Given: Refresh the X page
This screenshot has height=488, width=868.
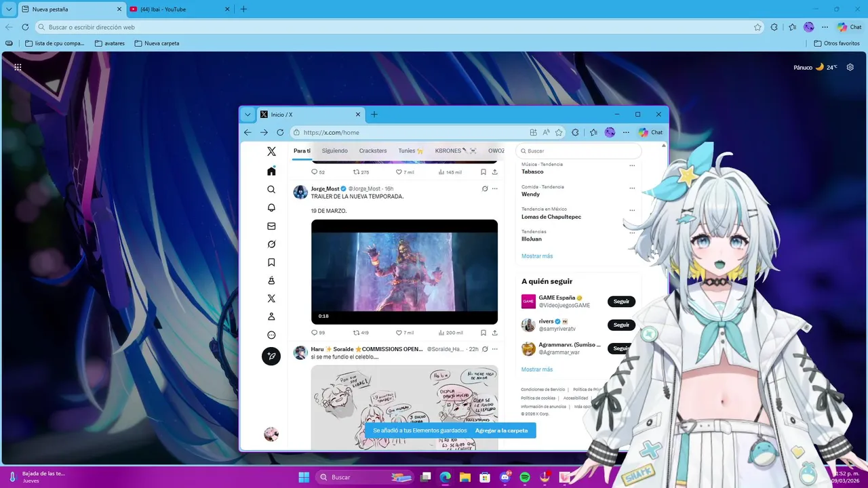Looking at the screenshot, I should coord(280,132).
